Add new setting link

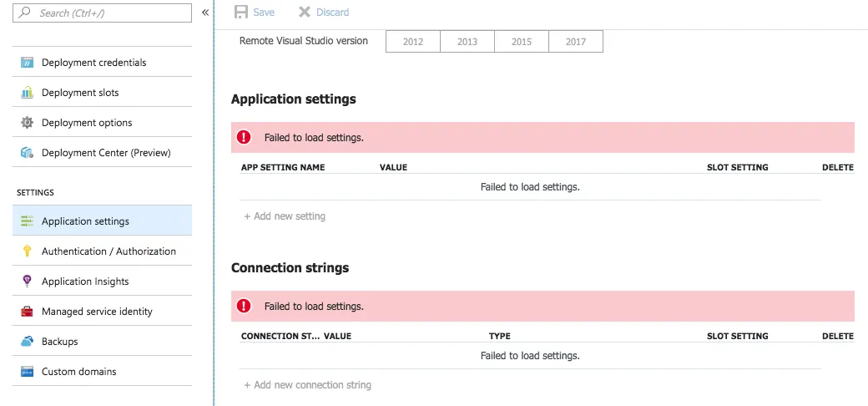[285, 216]
